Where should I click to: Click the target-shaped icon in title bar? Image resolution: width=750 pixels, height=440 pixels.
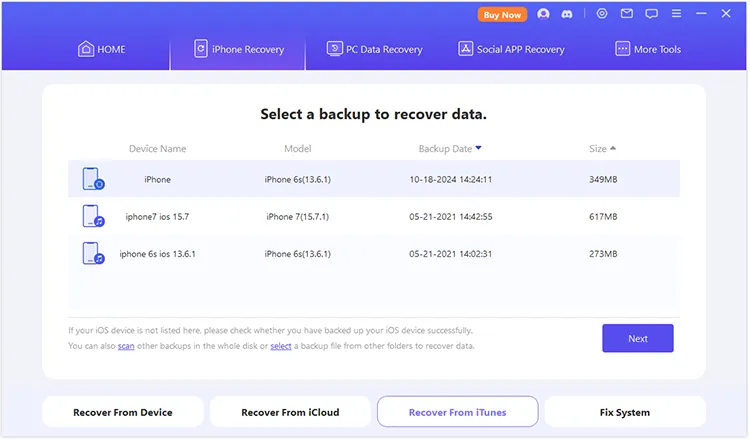[x=602, y=13]
